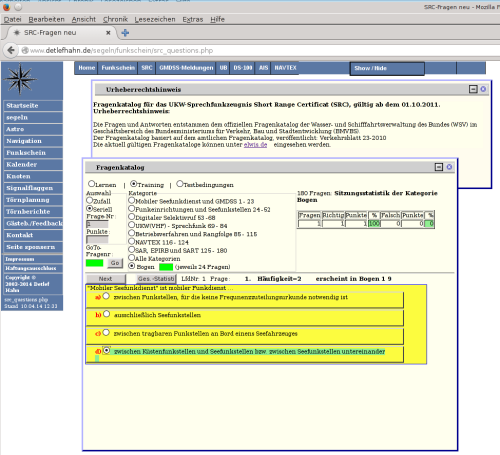Open the Ansicht menu
Viewport: 500px width, 455px height.
84,19
